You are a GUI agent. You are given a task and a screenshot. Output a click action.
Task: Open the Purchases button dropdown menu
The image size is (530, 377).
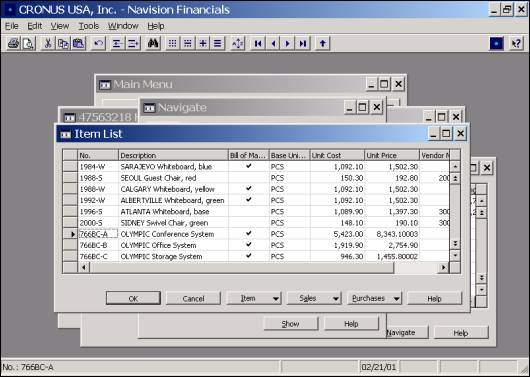[374, 299]
